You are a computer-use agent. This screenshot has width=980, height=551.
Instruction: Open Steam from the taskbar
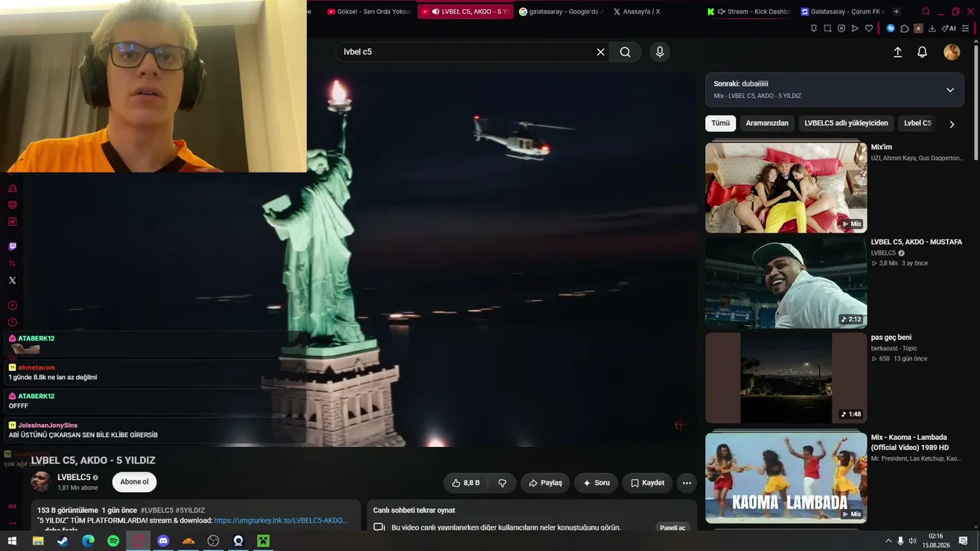pyautogui.click(x=63, y=541)
